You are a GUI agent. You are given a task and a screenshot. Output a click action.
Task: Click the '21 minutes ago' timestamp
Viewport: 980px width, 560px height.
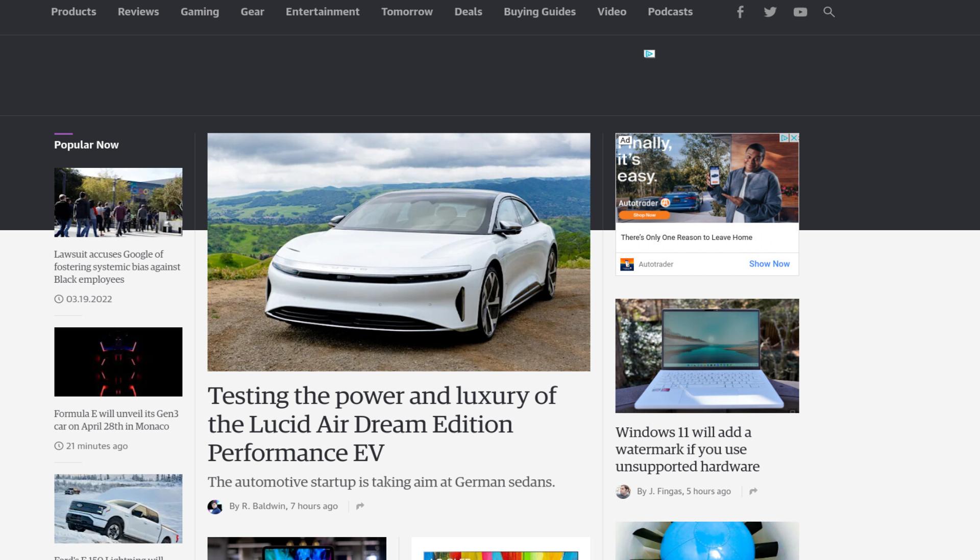[97, 446]
